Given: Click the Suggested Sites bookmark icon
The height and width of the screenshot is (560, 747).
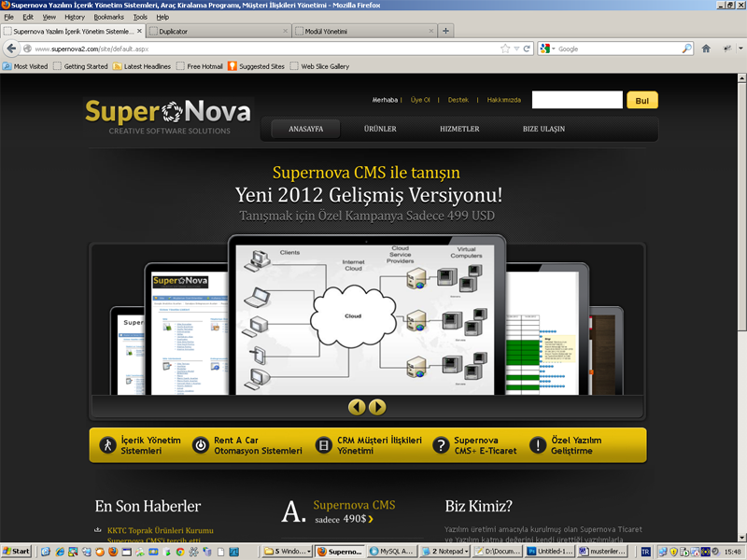Looking at the screenshot, I should 232,66.
